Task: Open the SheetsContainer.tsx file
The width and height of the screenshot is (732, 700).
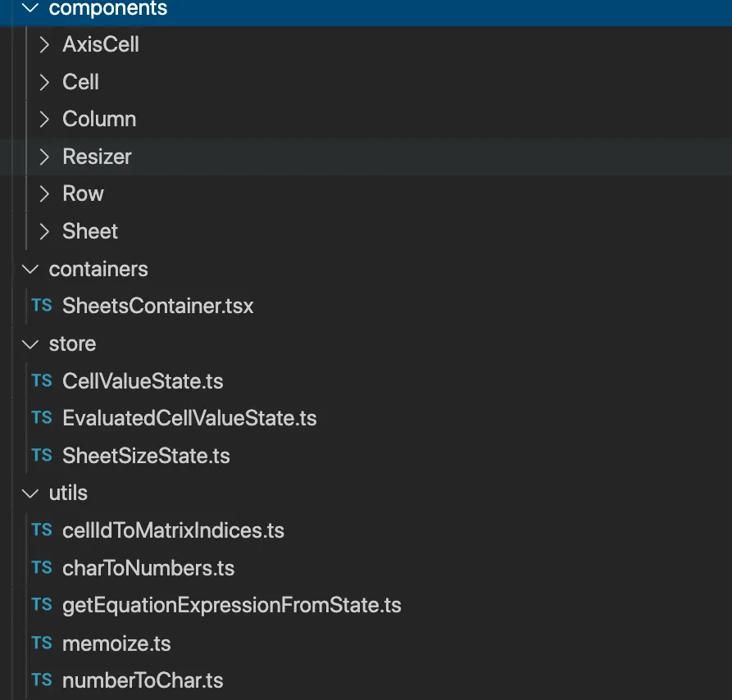Action: tap(157, 306)
